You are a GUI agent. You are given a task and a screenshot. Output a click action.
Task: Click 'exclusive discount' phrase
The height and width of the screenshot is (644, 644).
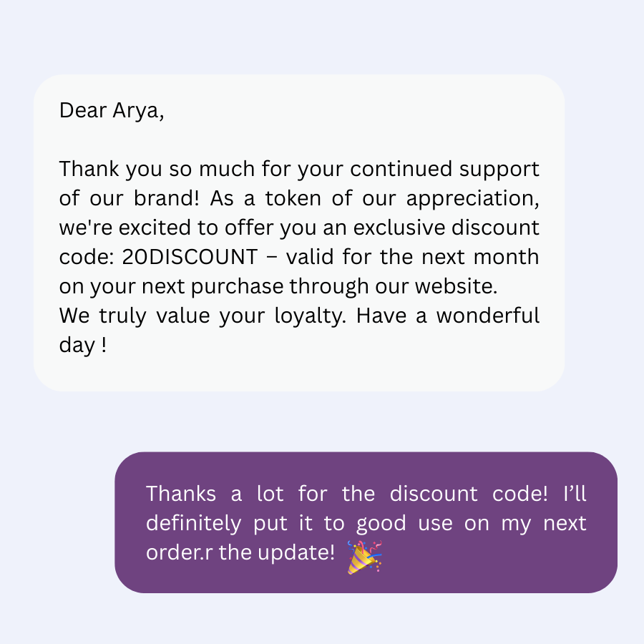click(x=446, y=228)
